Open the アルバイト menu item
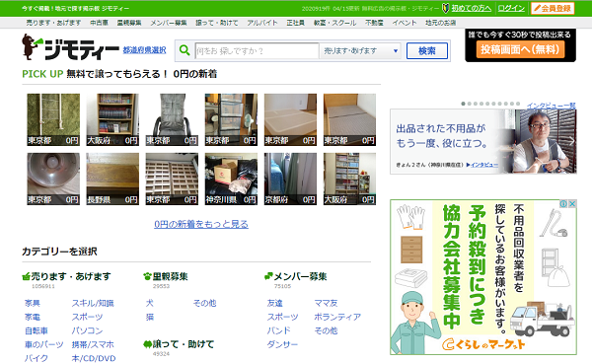The image size is (592, 364). coord(262,23)
